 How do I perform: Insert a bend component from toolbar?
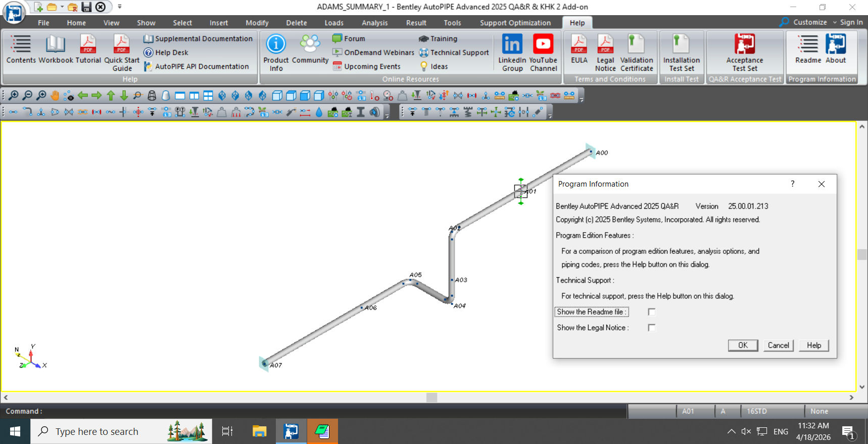coord(27,112)
